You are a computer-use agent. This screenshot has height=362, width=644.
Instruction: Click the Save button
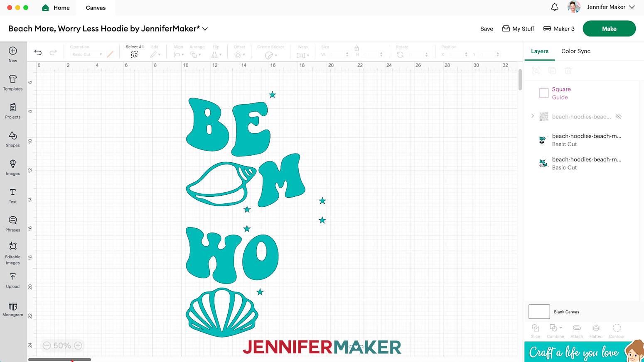pos(487,29)
